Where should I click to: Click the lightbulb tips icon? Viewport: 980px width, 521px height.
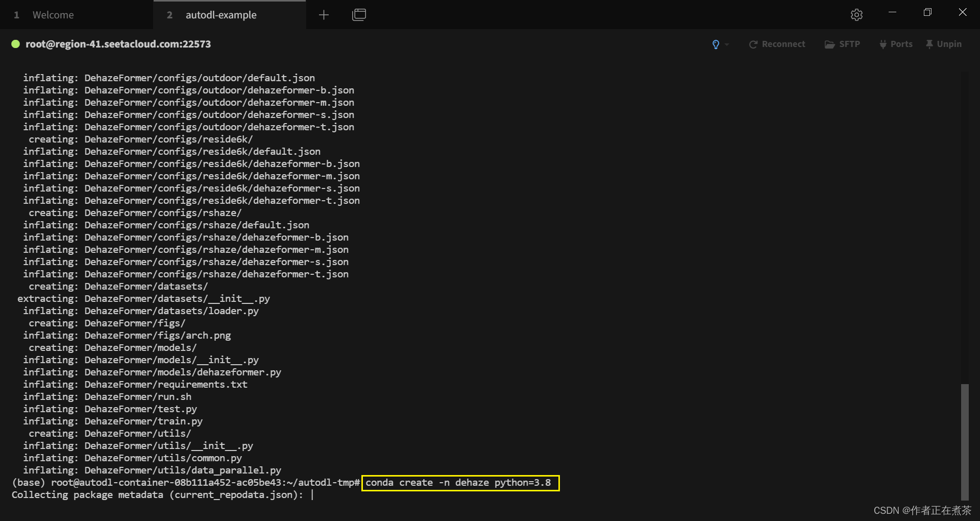click(716, 44)
